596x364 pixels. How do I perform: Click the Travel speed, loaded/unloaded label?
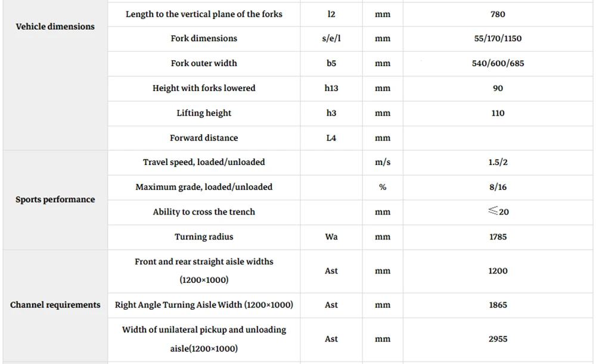pos(204,162)
